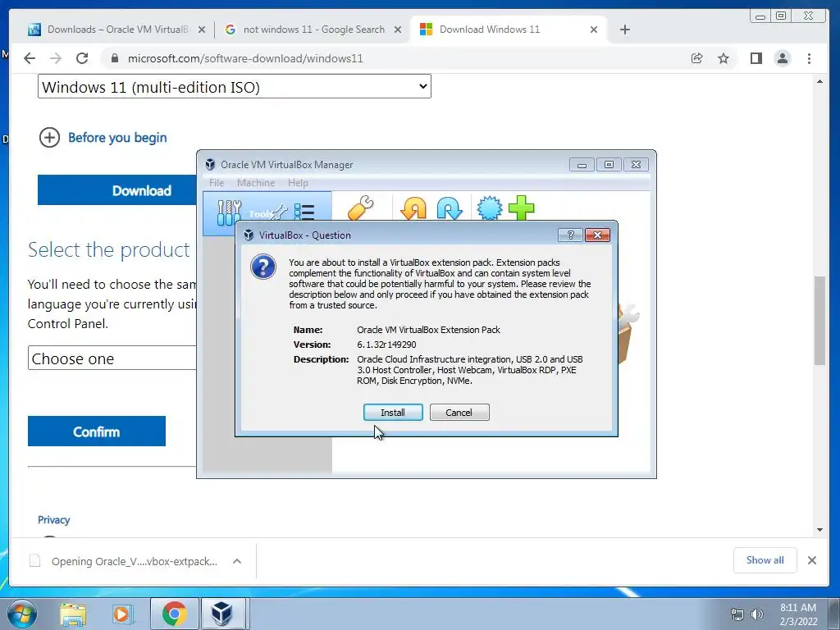Screen dimensions: 840x630
Task: Open the Machine menu in VirtualBox Manager
Action: click(256, 183)
